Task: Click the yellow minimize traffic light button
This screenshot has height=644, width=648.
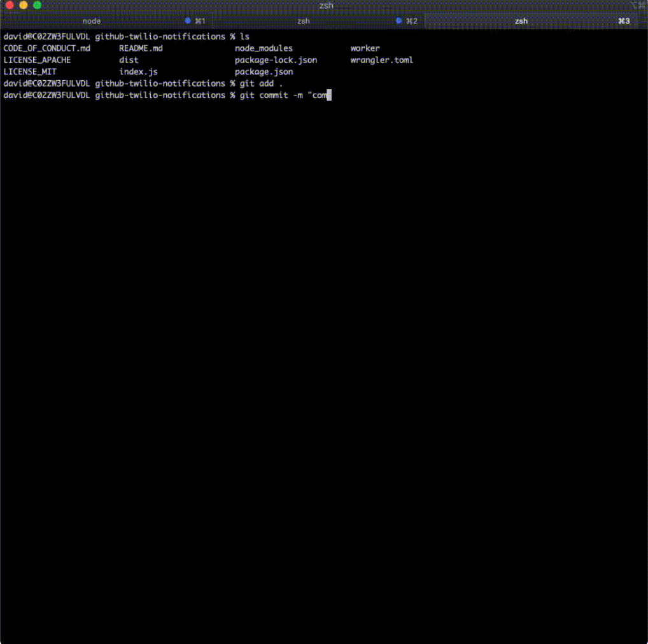Action: click(23, 5)
